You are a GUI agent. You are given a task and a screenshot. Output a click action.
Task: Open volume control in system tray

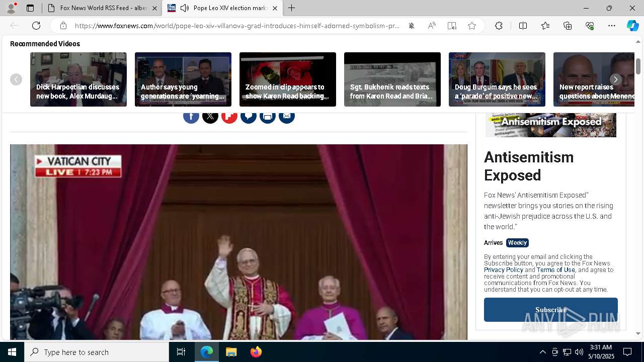[x=579, y=352]
